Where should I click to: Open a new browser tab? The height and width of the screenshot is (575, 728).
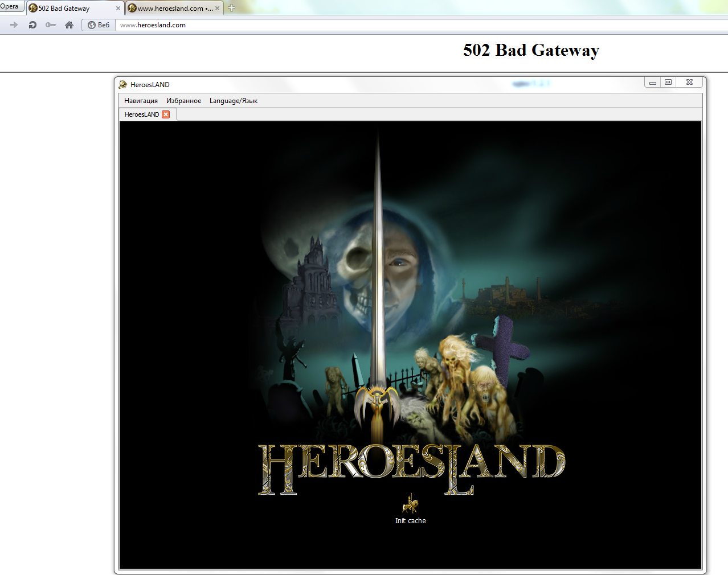[x=231, y=8]
